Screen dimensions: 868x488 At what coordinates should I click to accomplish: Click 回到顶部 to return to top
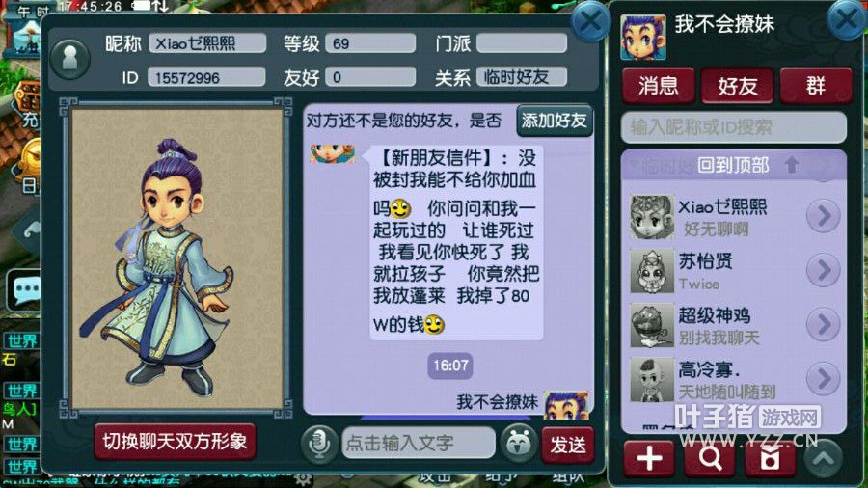734,165
